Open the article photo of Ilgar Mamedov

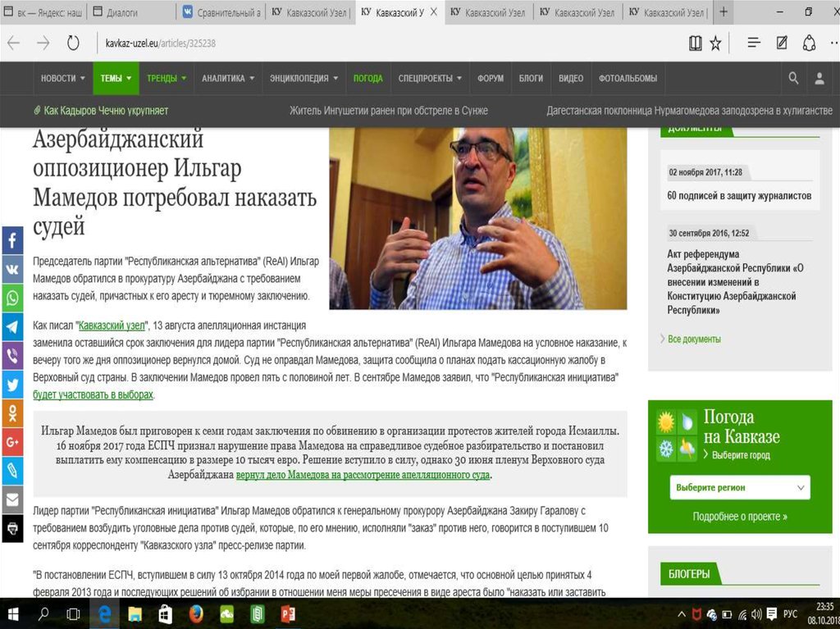(x=477, y=218)
